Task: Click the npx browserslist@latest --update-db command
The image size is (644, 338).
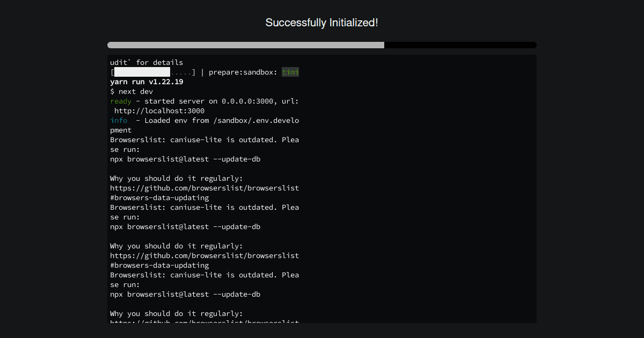Action: tap(185, 159)
